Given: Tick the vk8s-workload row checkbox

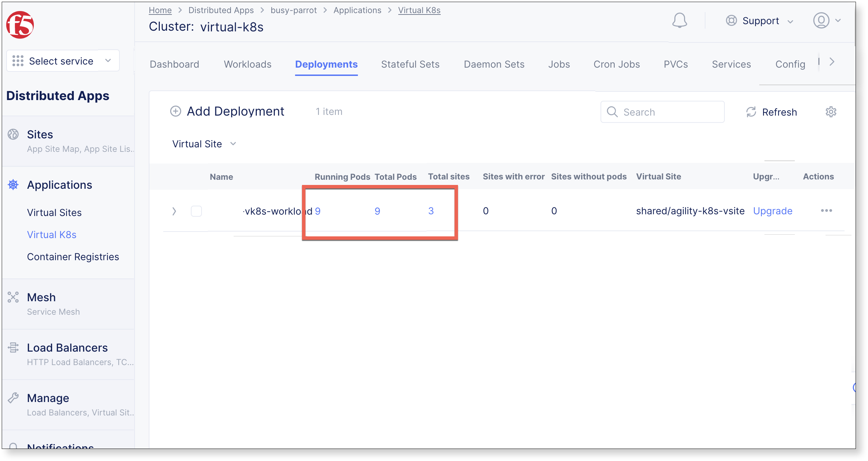Looking at the screenshot, I should pos(196,211).
